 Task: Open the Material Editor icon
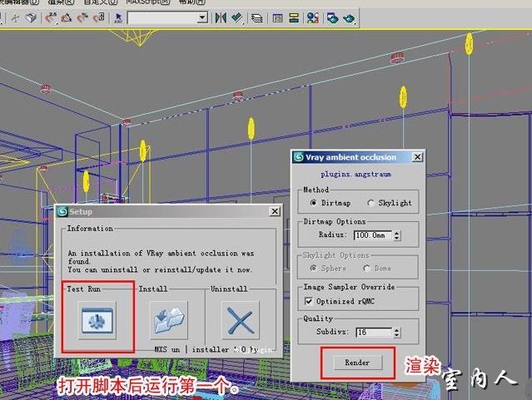[x=312, y=17]
